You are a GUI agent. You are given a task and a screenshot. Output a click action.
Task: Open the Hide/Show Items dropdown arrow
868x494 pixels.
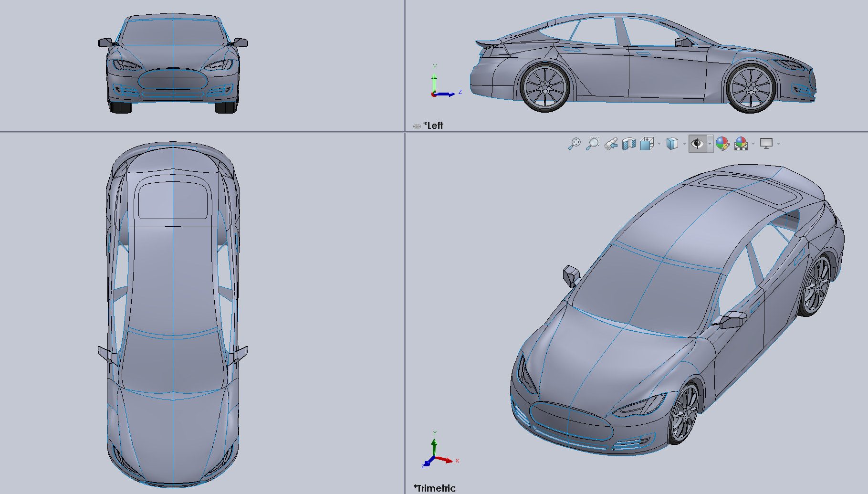710,144
